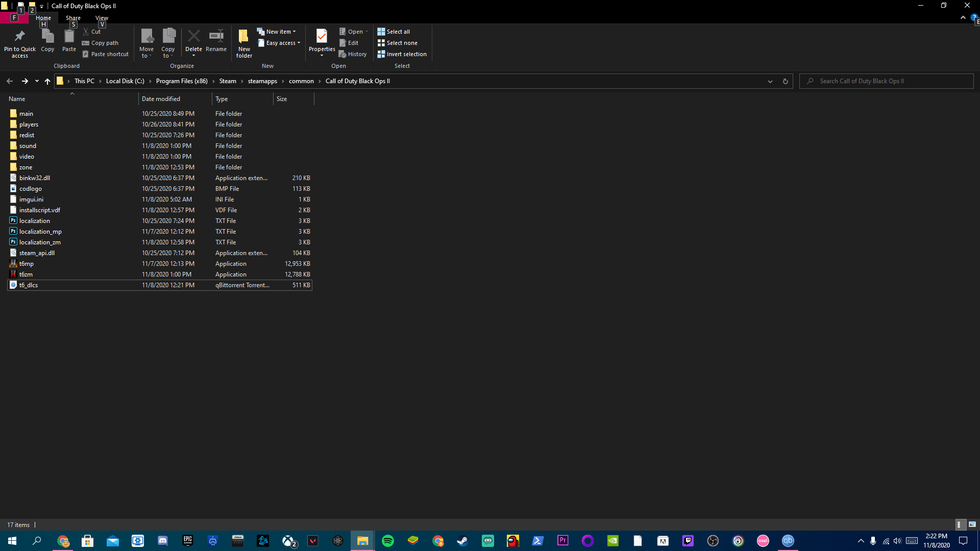Select the main folder
The image size is (980, 551).
(160, 114)
